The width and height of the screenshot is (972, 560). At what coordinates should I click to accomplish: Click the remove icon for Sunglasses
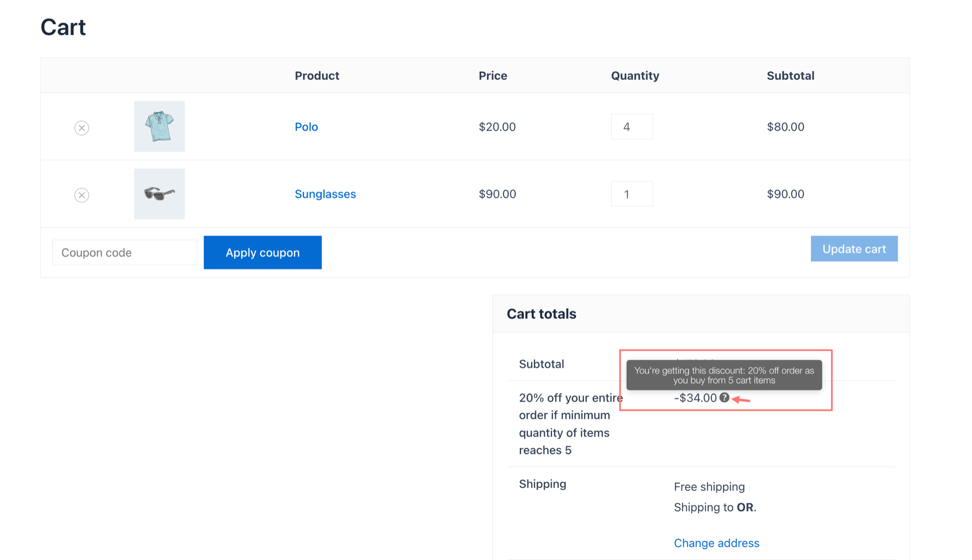coord(82,195)
